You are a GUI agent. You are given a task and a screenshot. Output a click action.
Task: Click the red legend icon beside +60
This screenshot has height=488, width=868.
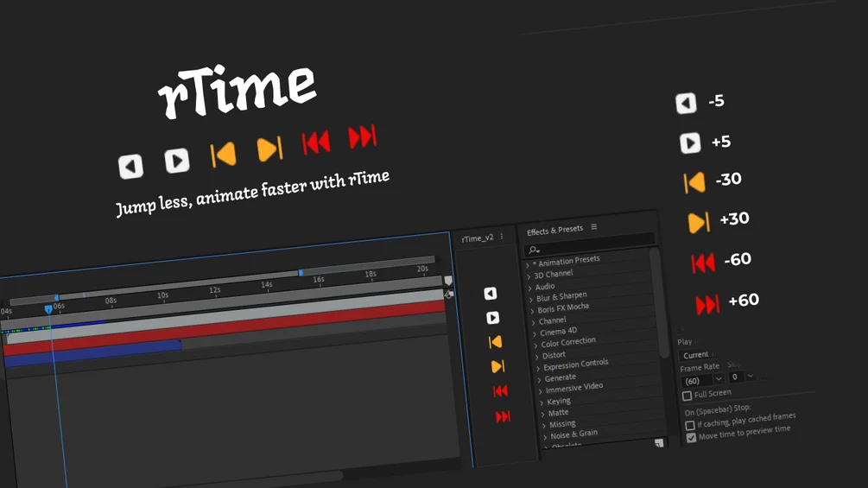pyautogui.click(x=707, y=304)
